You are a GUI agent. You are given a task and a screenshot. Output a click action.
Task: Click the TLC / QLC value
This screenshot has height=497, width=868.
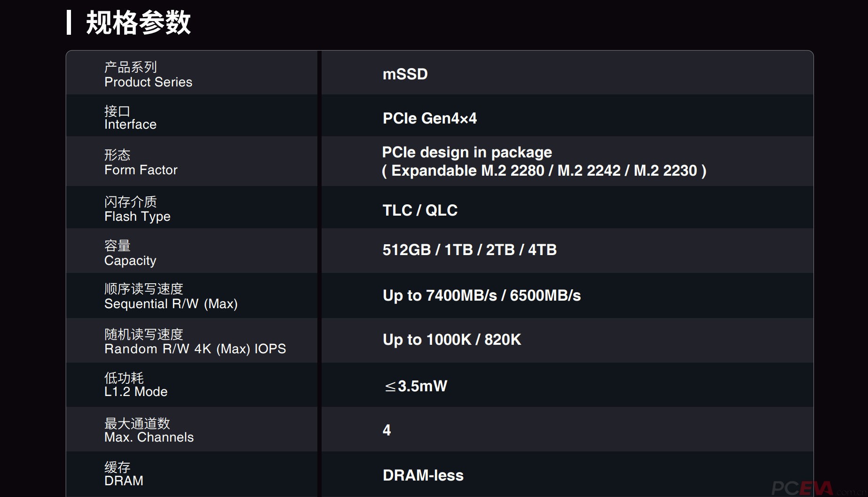pos(419,210)
